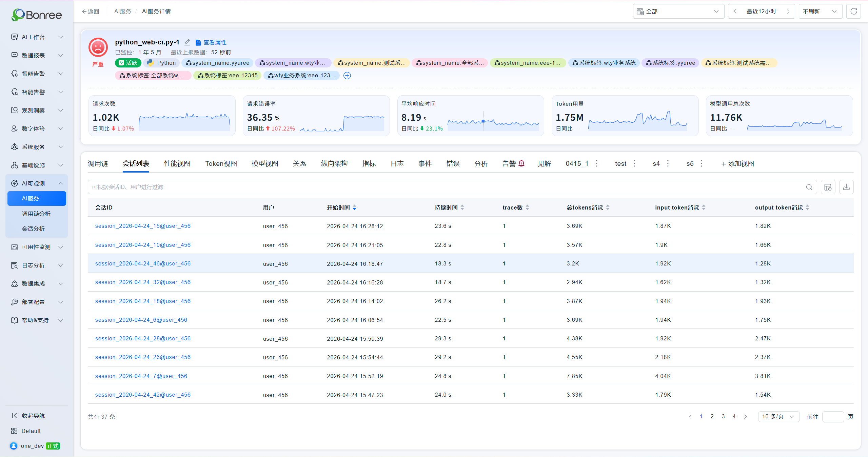Click the 收起导航 collapse navigation icon
Screen dimensions: 868x457
coord(14,416)
